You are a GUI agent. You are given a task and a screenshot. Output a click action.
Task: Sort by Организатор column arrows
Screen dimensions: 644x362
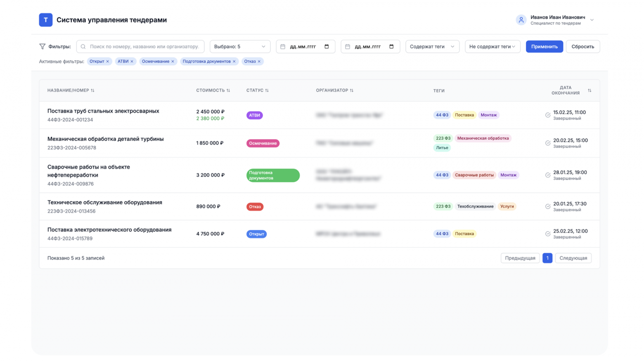click(352, 90)
